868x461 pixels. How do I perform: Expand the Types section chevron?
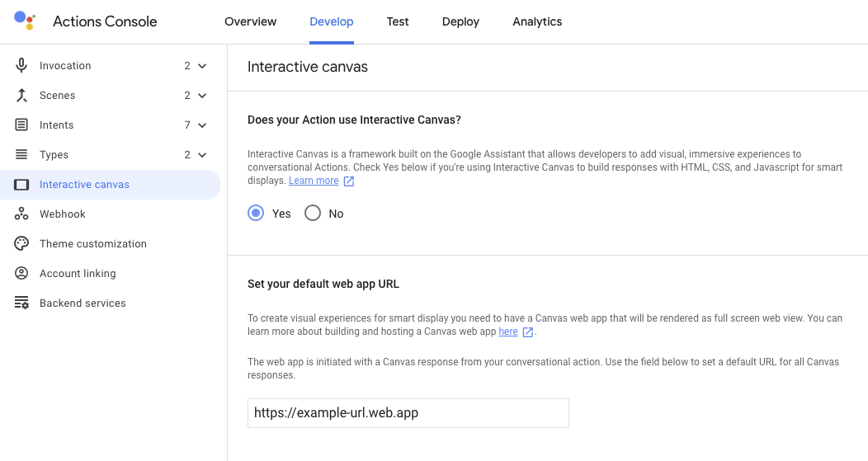click(202, 155)
